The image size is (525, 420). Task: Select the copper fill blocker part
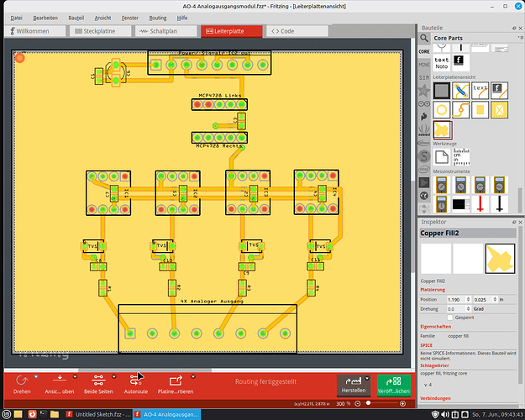[500, 110]
